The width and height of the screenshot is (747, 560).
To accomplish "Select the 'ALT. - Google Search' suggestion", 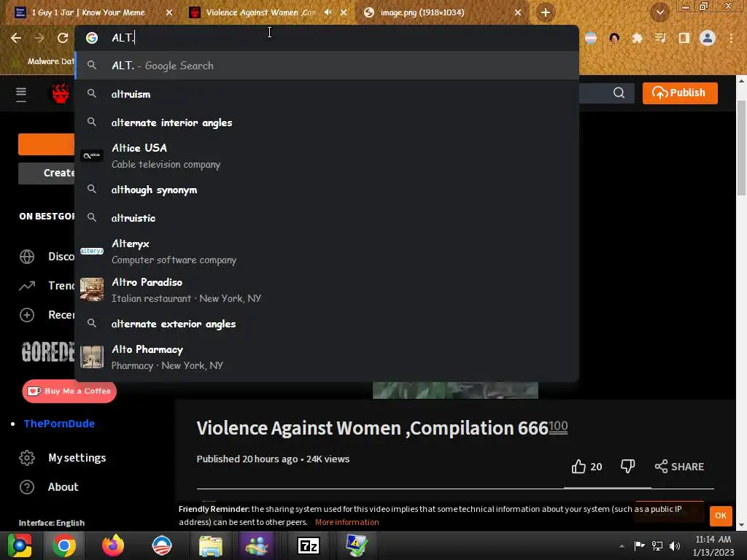I will click(x=327, y=66).
